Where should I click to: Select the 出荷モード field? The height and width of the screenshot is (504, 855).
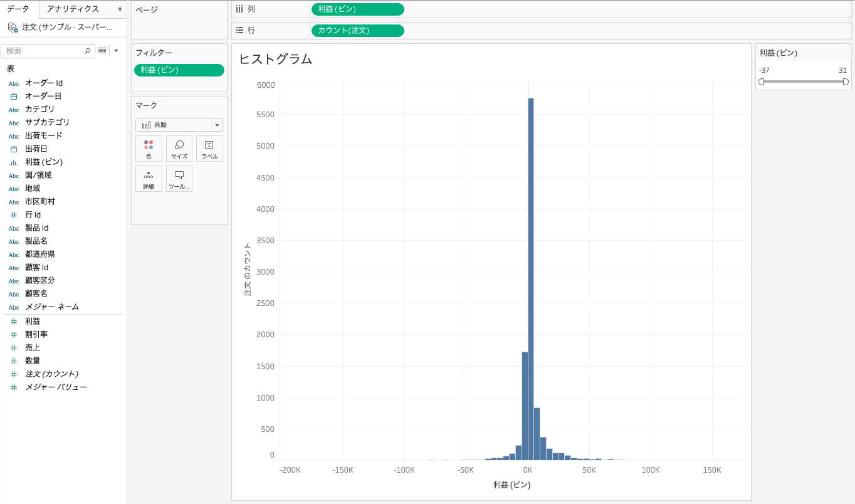coord(44,135)
